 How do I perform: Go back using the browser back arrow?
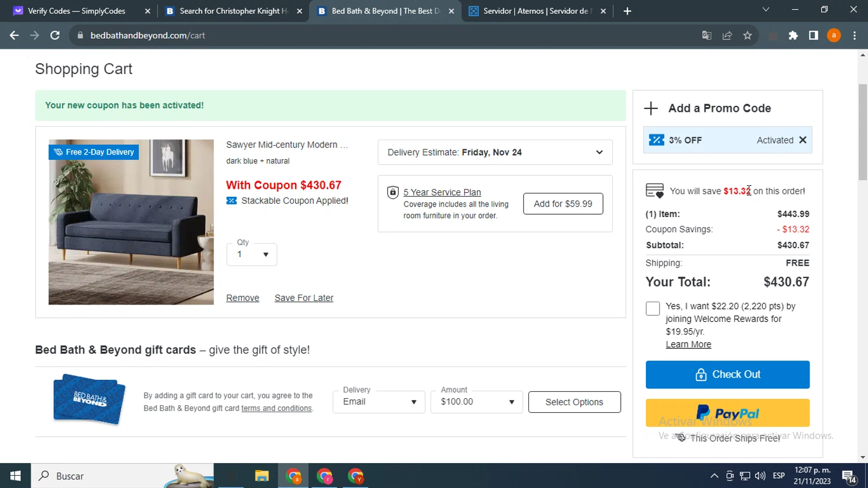pos(14,35)
